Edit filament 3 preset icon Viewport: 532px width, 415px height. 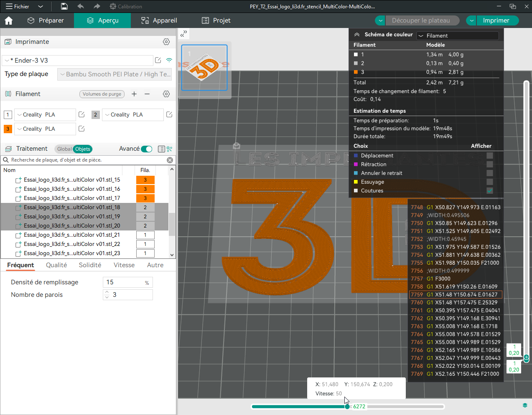click(x=81, y=129)
